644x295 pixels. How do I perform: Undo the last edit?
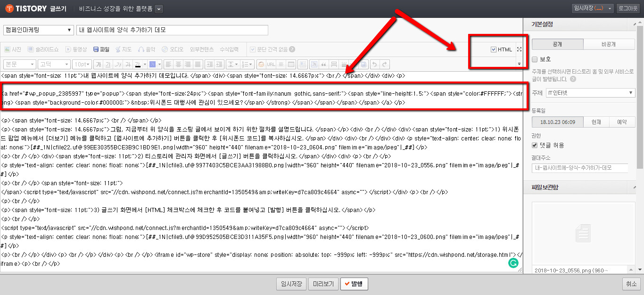tap(375, 64)
